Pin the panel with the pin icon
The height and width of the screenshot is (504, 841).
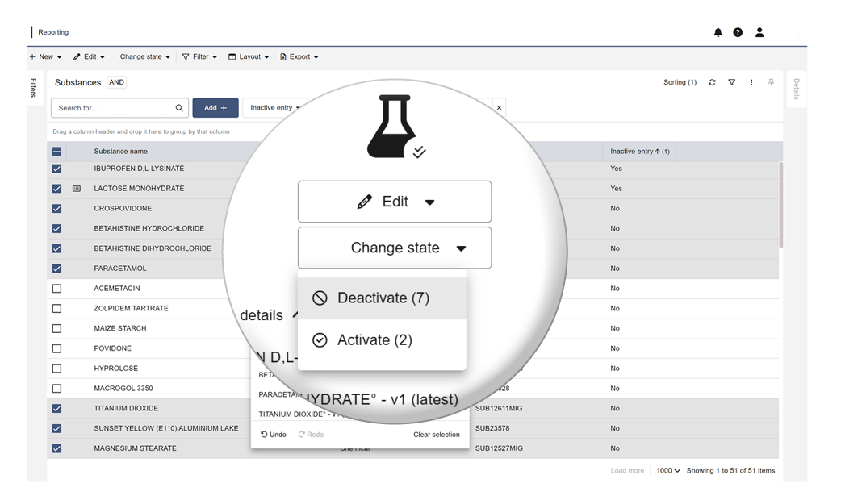click(771, 82)
